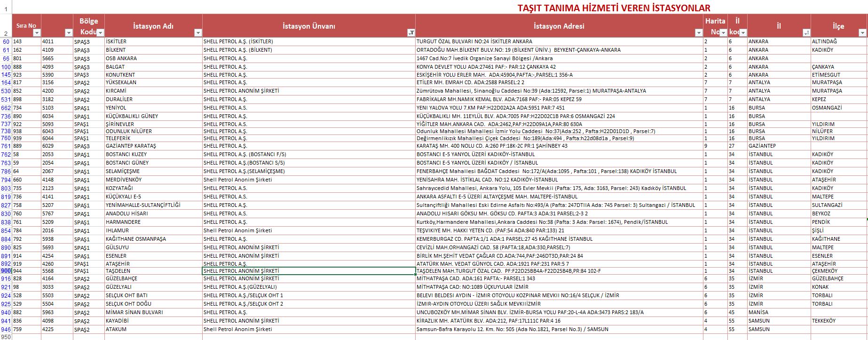Select the code cell 6034
The image size is (868, 340).
(x=57, y=116)
